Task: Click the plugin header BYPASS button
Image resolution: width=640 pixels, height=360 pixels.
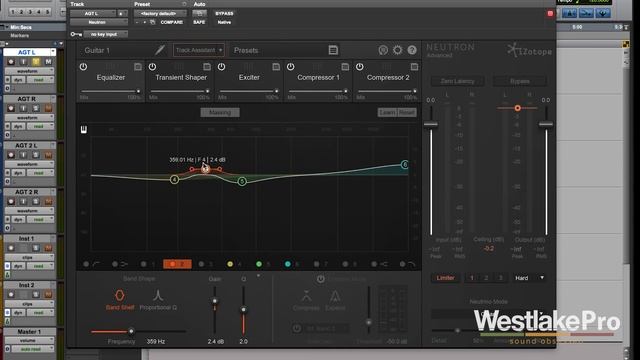Action: [x=224, y=13]
